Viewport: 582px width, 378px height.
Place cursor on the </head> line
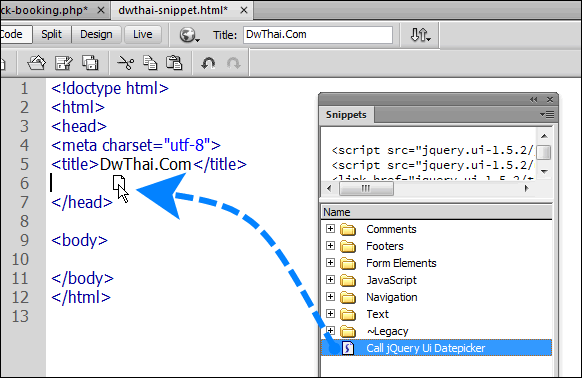pyautogui.click(x=82, y=202)
